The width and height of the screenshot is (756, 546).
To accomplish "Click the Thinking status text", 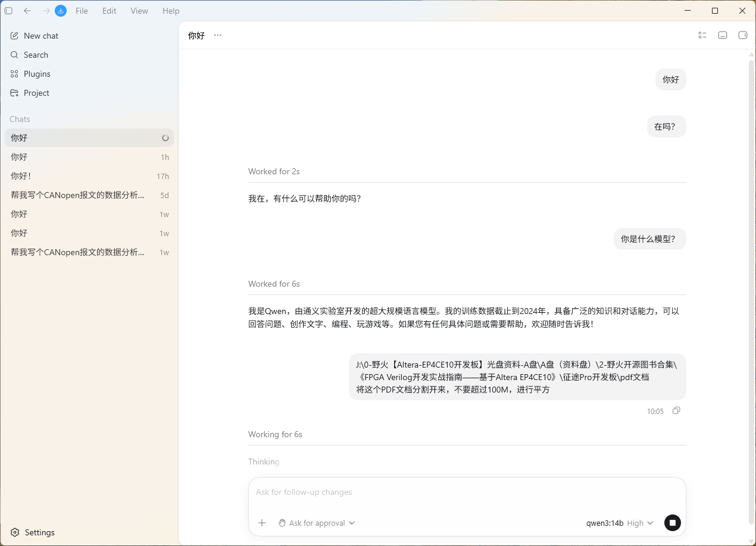I will tap(264, 462).
